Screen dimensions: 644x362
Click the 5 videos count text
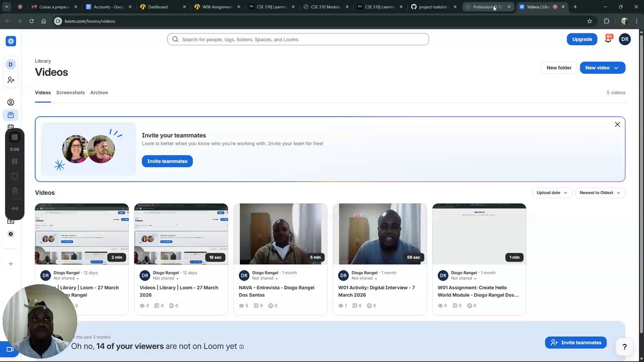point(616,93)
